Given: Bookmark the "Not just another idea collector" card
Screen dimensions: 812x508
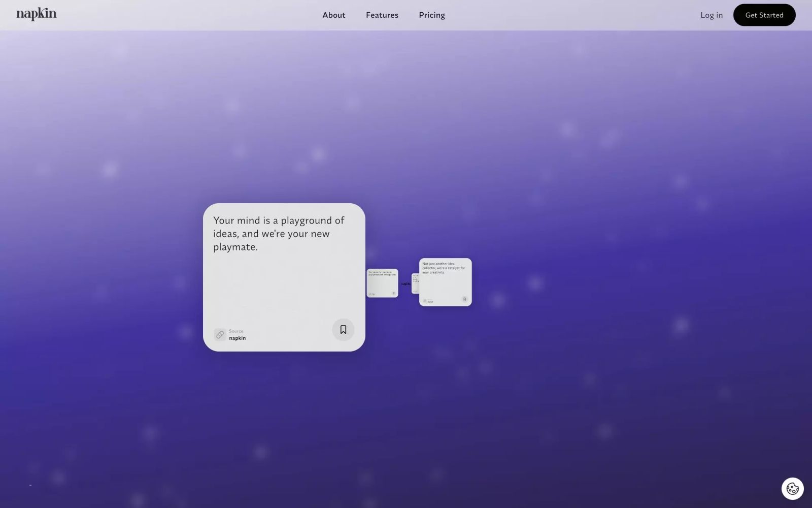Looking at the screenshot, I should point(464,299).
